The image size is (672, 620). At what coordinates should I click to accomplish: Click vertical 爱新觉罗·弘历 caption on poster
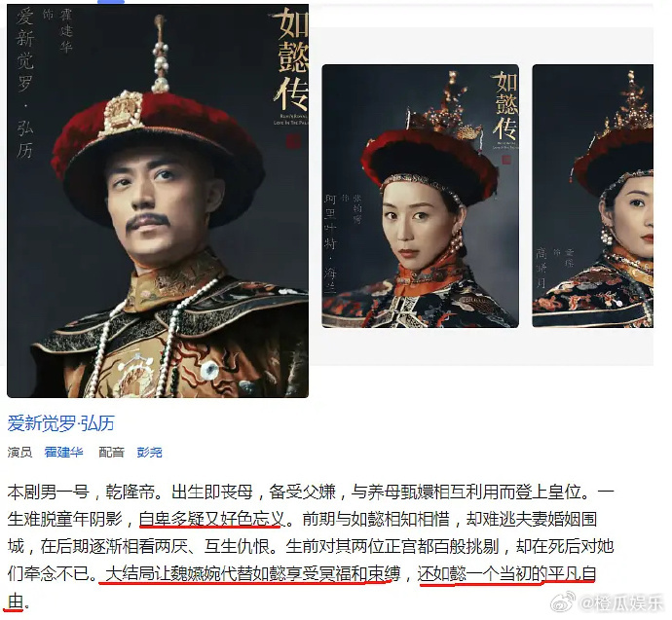click(x=25, y=84)
